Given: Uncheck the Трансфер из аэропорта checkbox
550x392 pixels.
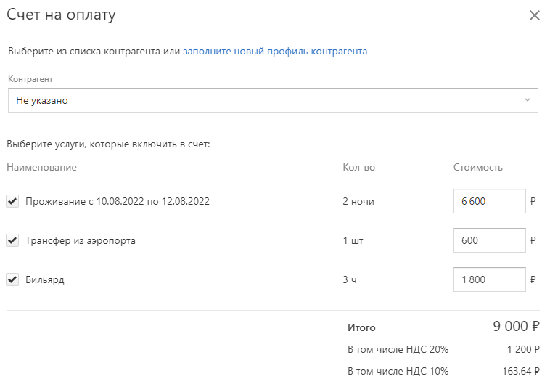Looking at the screenshot, I should pos(12,241).
